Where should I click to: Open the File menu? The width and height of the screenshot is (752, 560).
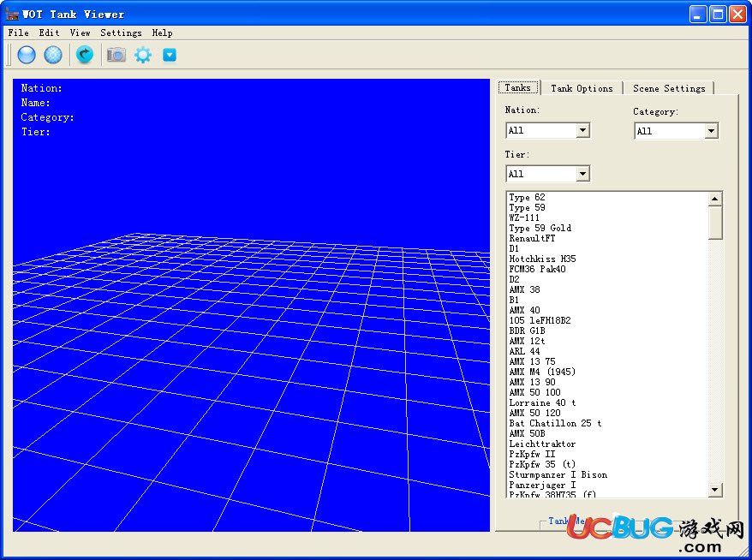pos(18,33)
